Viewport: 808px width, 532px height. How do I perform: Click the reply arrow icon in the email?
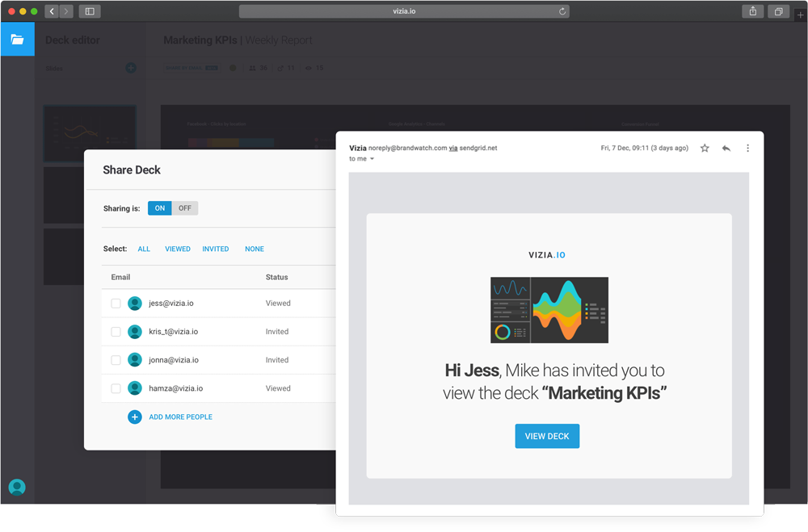point(726,149)
